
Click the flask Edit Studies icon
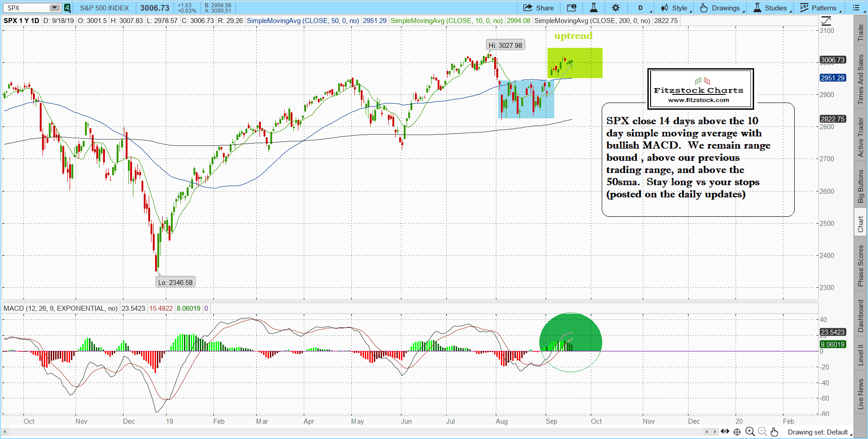(x=594, y=8)
